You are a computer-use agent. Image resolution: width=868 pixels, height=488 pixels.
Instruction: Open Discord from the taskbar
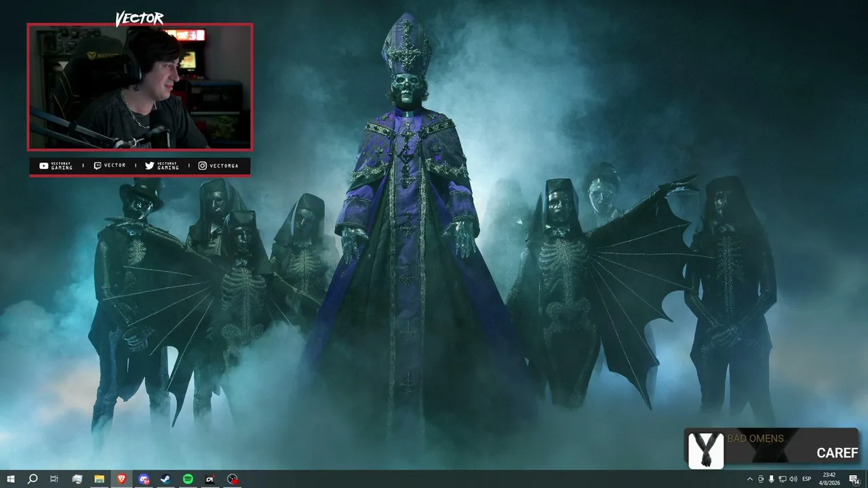click(144, 479)
